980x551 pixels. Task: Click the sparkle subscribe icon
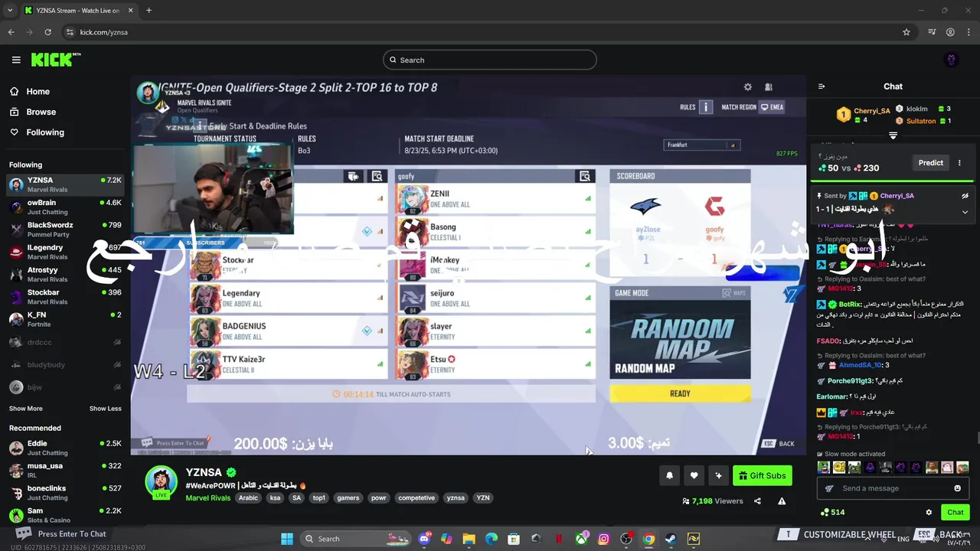pos(718,475)
